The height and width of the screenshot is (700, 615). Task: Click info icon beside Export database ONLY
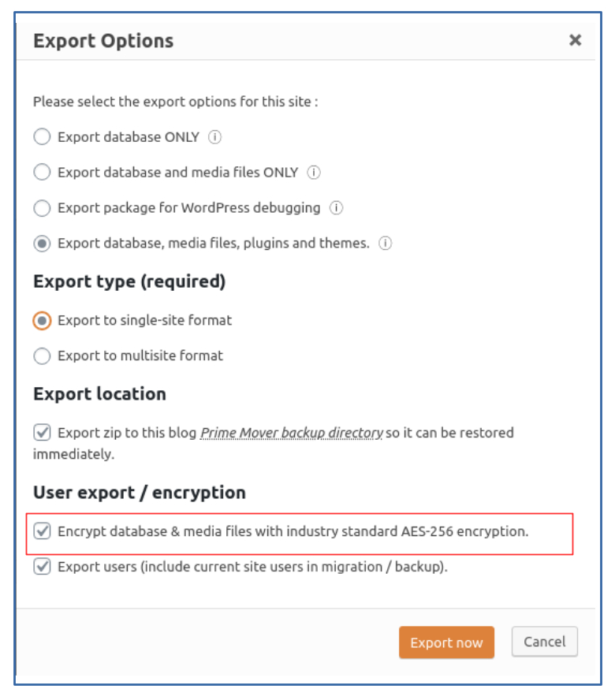pos(214,136)
